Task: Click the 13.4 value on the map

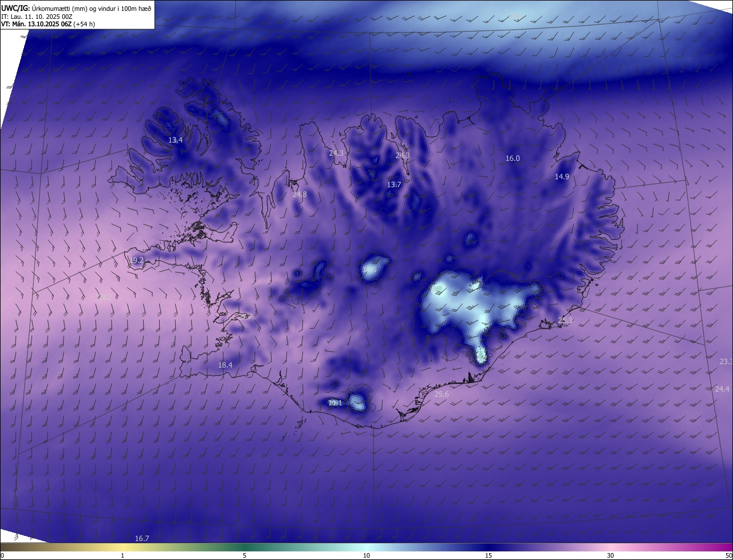Action: 175,140
